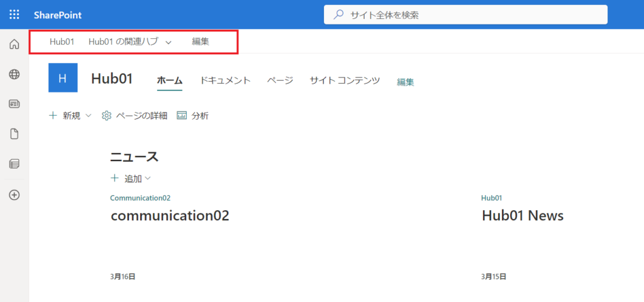Open My files page icon

pos(14,134)
